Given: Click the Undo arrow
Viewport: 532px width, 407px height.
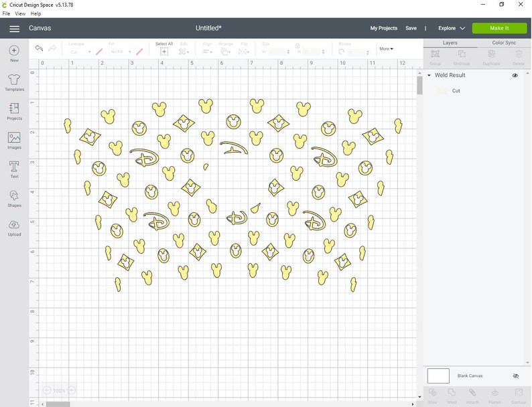Looking at the screenshot, I should pyautogui.click(x=39, y=48).
